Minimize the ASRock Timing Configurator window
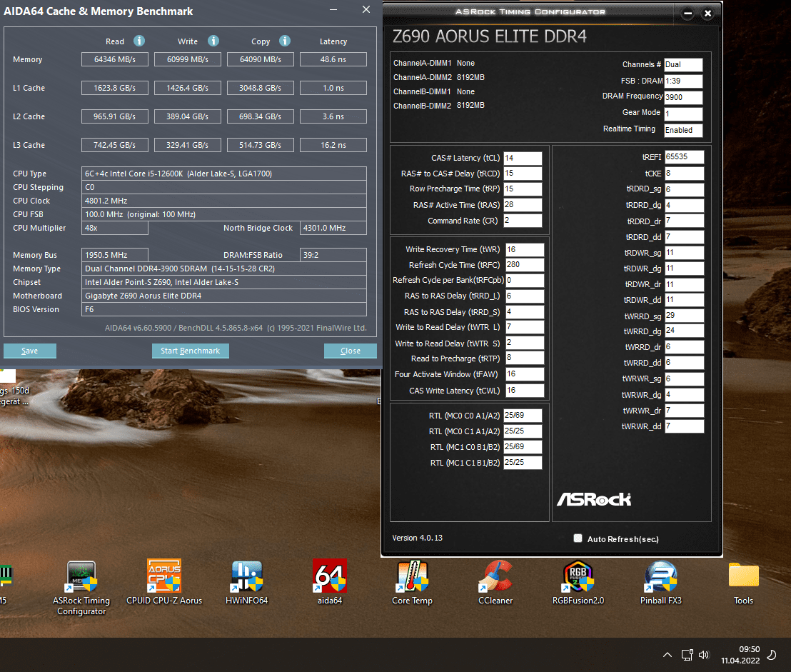The image size is (791, 672). (687, 14)
